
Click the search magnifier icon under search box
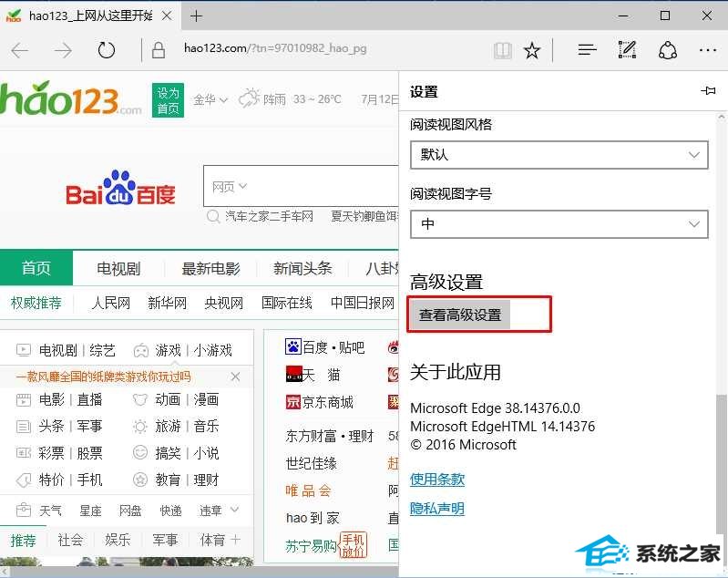tap(213, 216)
